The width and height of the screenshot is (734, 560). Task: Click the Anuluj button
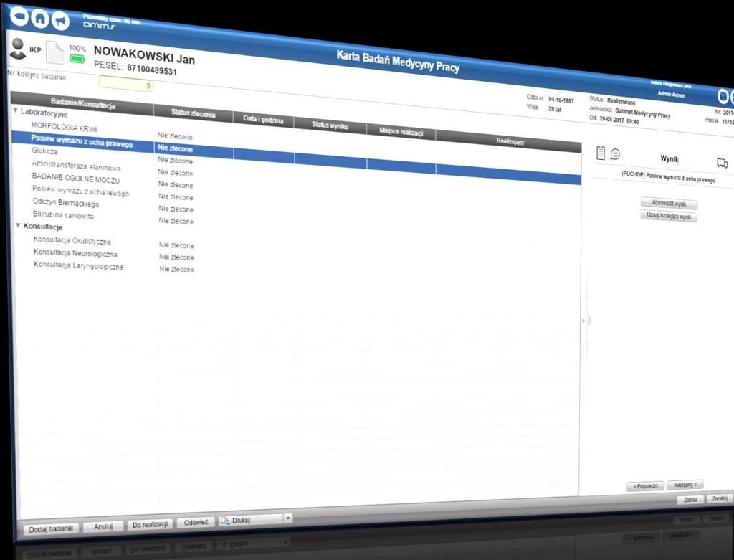pyautogui.click(x=103, y=526)
